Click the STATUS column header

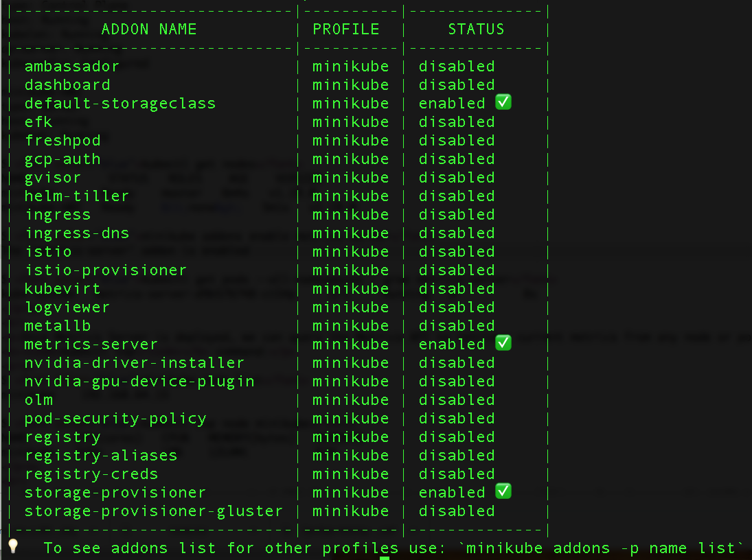coord(476,30)
